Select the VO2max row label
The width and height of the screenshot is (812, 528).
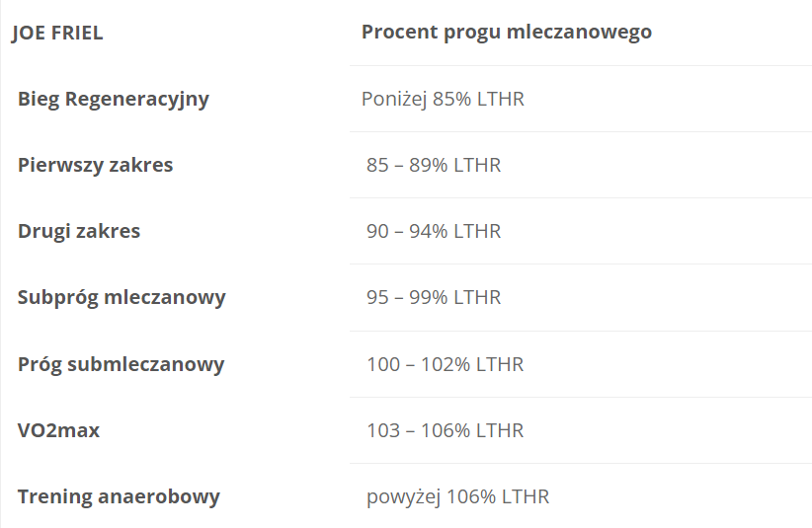58,430
